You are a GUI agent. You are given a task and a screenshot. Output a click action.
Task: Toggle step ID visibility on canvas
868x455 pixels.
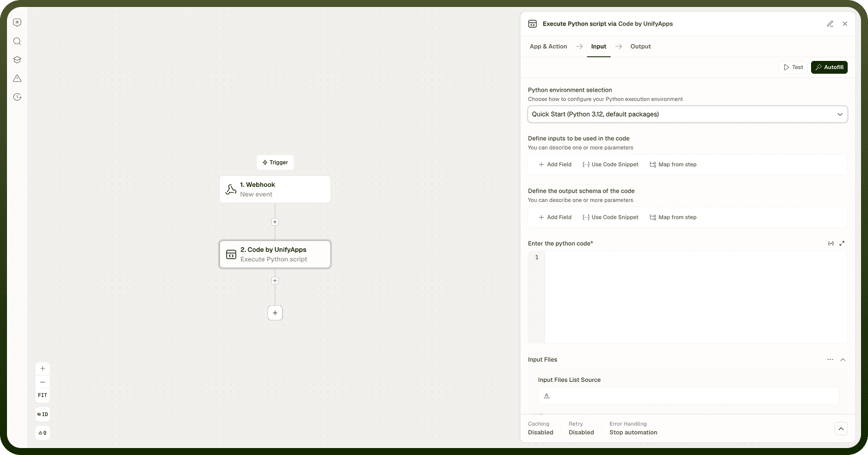click(x=42, y=414)
